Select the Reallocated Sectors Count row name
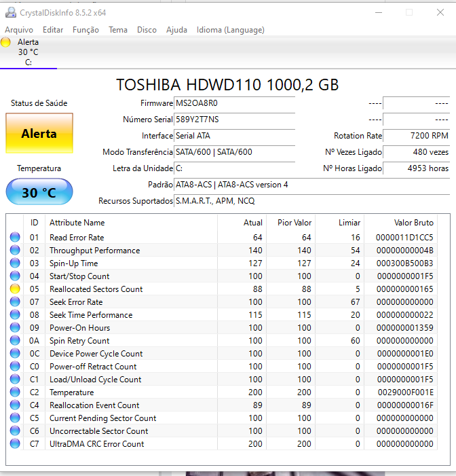 96,289
